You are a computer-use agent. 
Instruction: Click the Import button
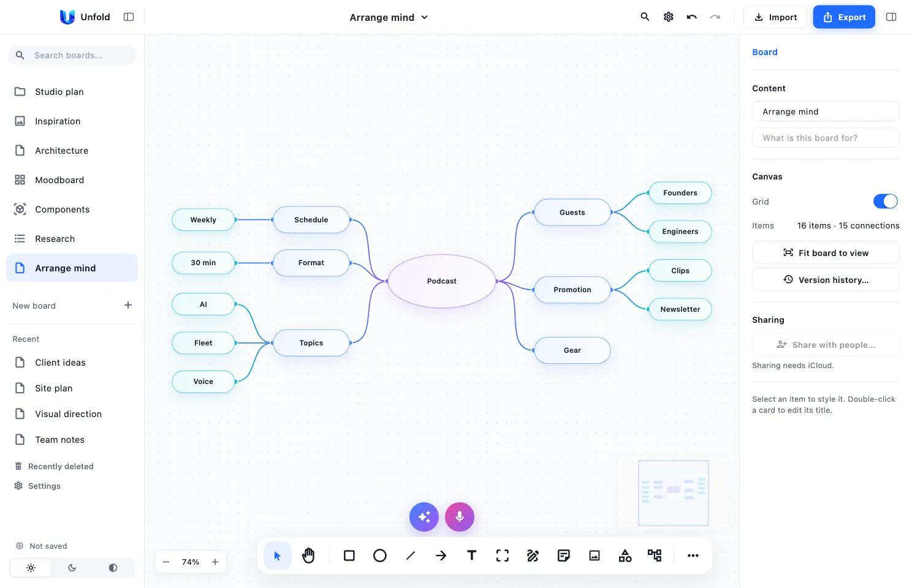pyautogui.click(x=775, y=17)
